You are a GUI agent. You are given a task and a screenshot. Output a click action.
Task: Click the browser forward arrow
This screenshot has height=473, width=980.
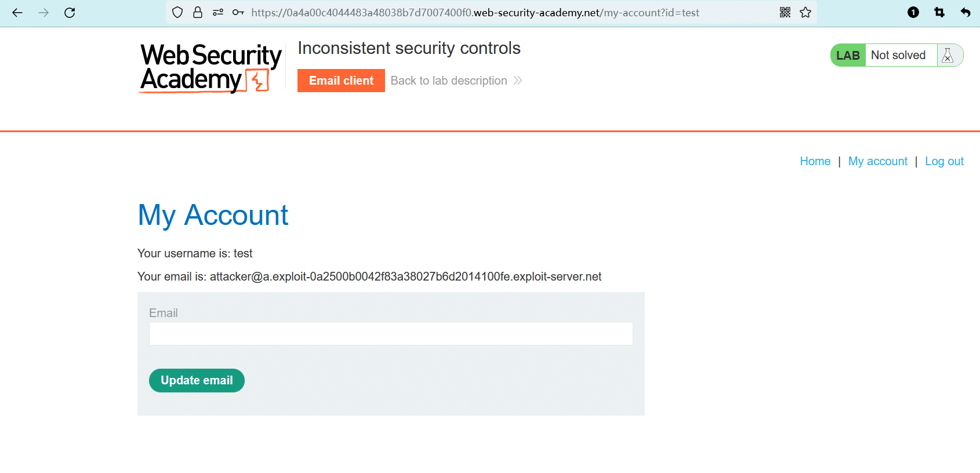43,13
